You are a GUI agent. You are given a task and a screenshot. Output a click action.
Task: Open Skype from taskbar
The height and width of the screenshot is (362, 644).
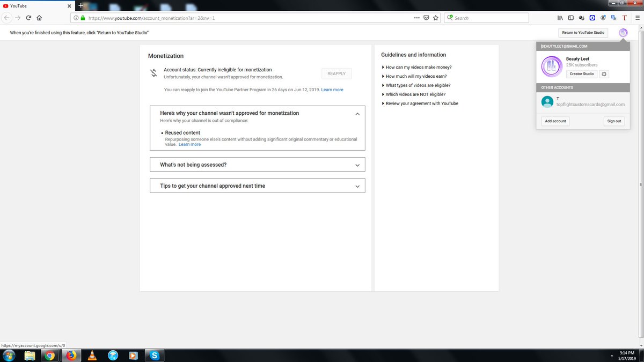[155, 355]
